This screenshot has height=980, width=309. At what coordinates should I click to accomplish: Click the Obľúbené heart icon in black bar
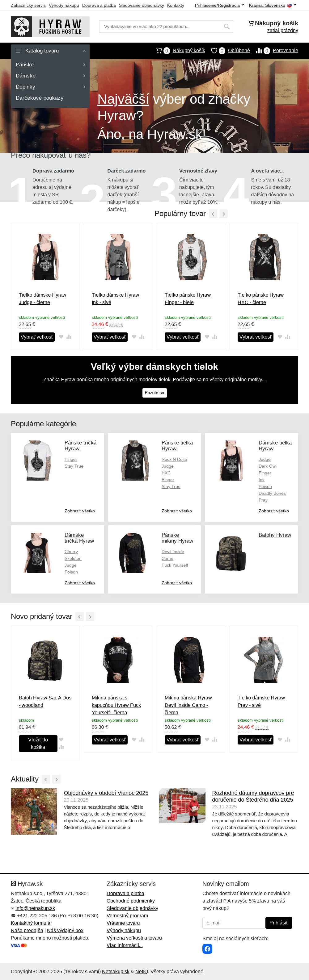click(214, 51)
